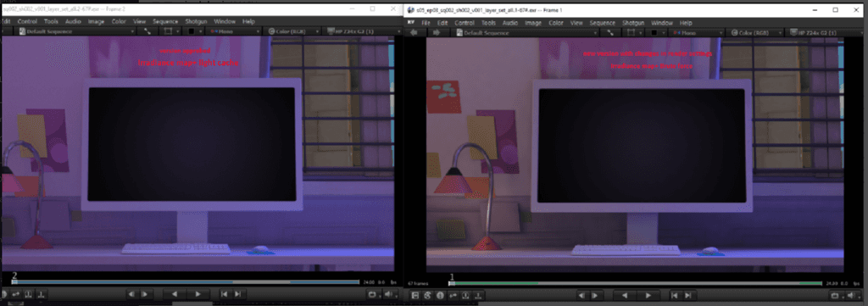Step one frame forward in left RV window
This screenshot has width=868, height=306.
pyautogui.click(x=144, y=294)
